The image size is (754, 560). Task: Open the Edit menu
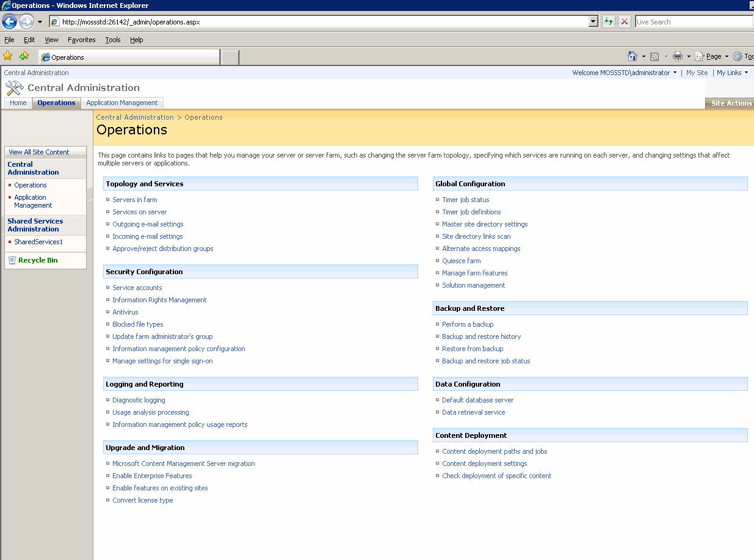click(29, 40)
